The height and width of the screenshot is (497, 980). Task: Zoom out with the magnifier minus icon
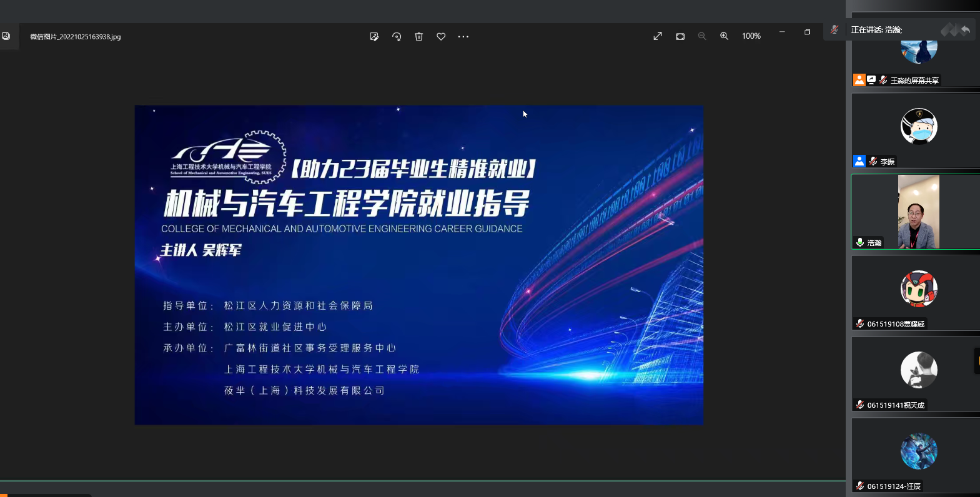point(702,36)
